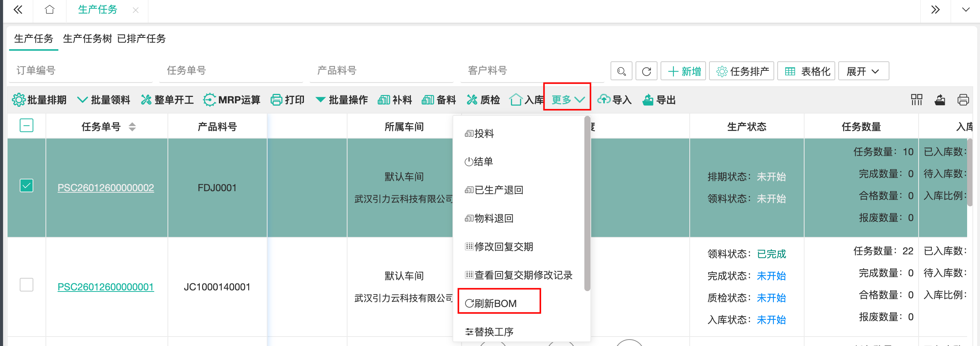Expand the 更多 dropdown menu
Image resolution: width=980 pixels, height=346 pixels.
point(567,100)
